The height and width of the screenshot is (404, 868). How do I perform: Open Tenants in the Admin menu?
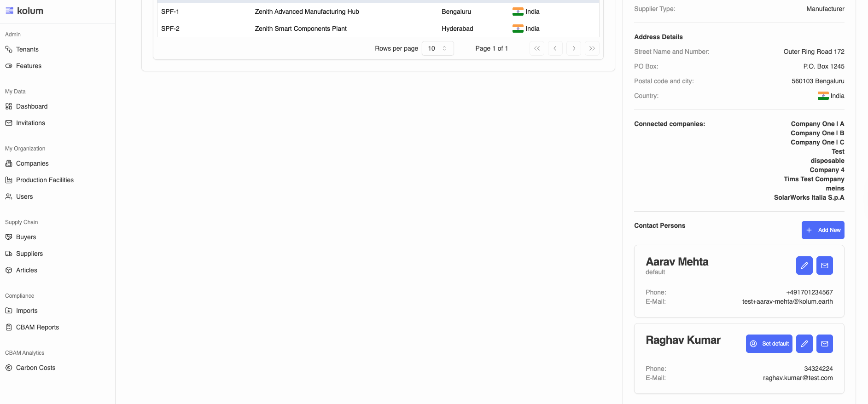(x=27, y=49)
